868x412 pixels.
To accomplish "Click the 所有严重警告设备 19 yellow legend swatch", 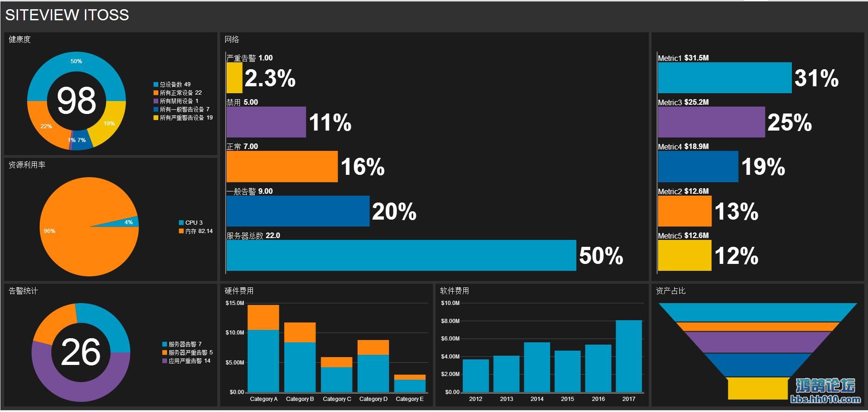I will [x=156, y=118].
